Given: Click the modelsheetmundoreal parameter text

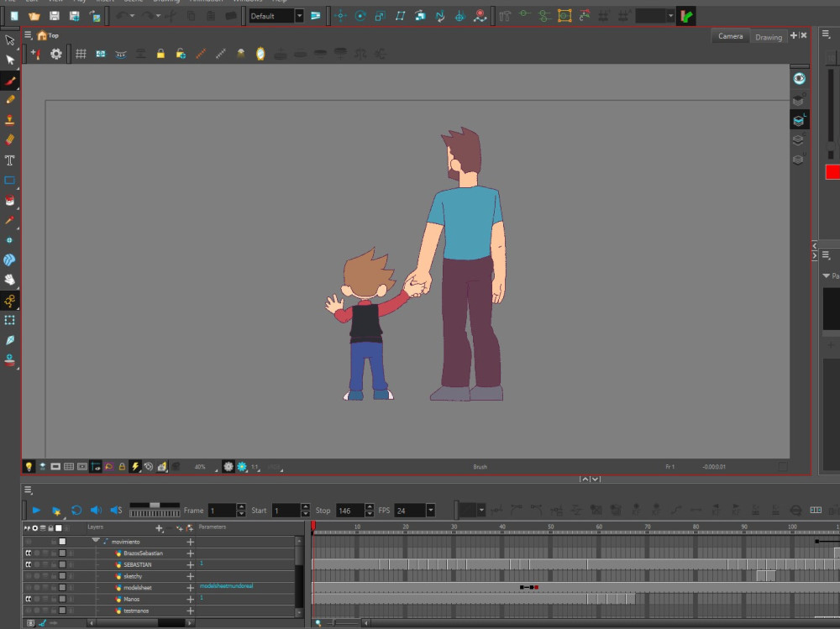Looking at the screenshot, I should 226,586.
